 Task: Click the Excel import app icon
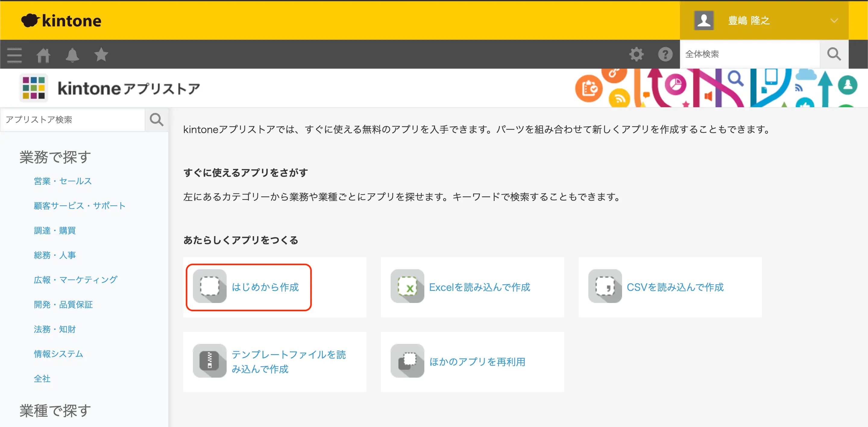pyautogui.click(x=407, y=286)
